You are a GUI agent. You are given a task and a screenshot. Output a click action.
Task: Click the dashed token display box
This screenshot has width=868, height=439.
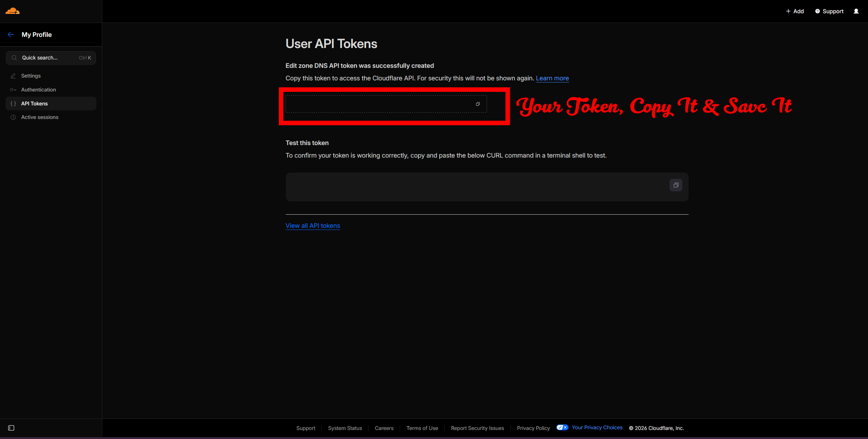click(x=379, y=104)
